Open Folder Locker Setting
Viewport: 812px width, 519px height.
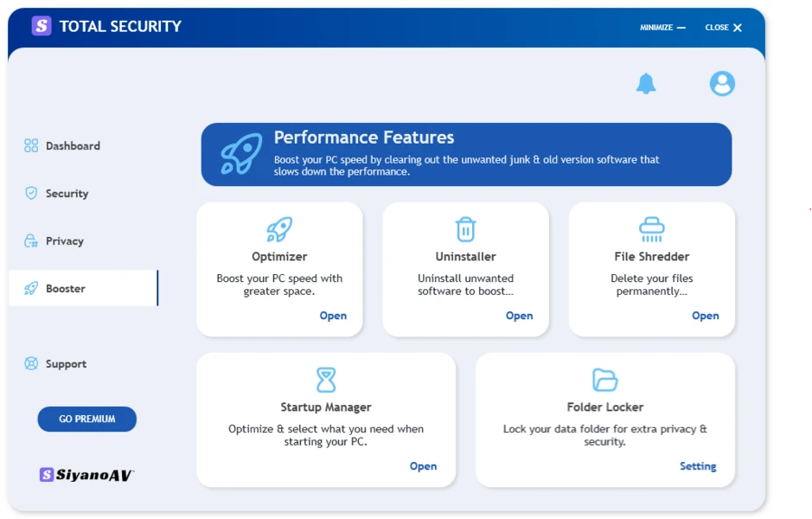pyautogui.click(x=697, y=466)
